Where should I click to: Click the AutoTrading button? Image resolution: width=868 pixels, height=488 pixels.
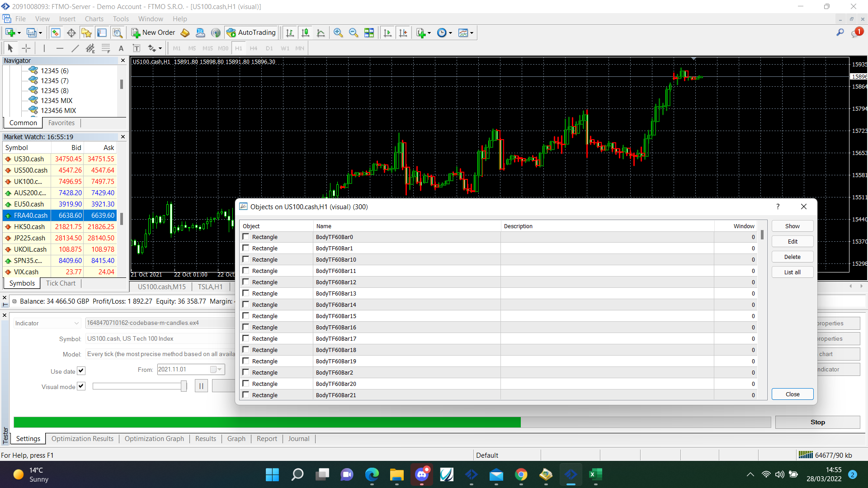coord(251,33)
